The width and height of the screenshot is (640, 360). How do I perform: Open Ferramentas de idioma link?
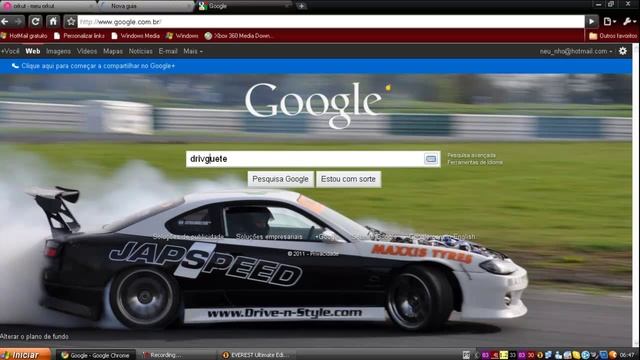point(475,162)
